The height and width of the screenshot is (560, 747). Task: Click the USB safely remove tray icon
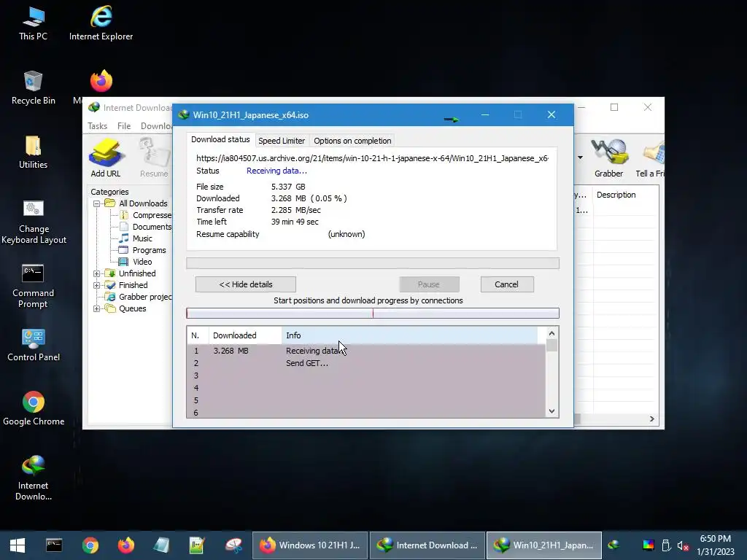(667, 545)
